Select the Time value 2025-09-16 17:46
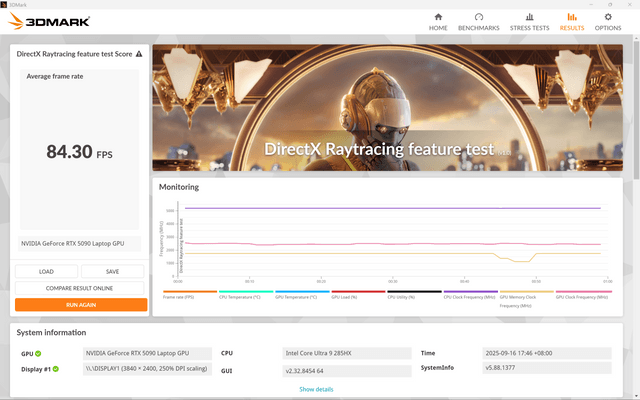Image resolution: width=640 pixels, height=400 pixels. coord(547,353)
